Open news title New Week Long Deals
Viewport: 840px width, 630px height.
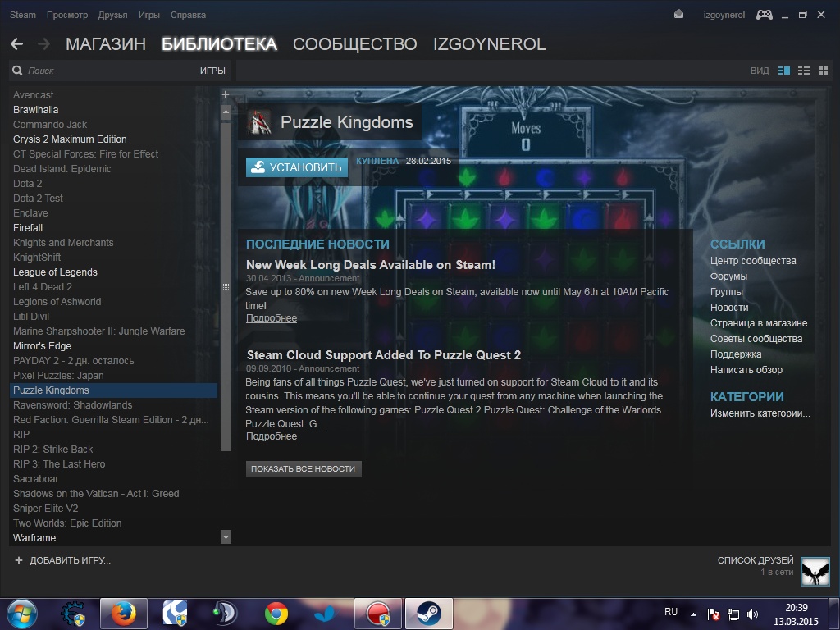371,265
